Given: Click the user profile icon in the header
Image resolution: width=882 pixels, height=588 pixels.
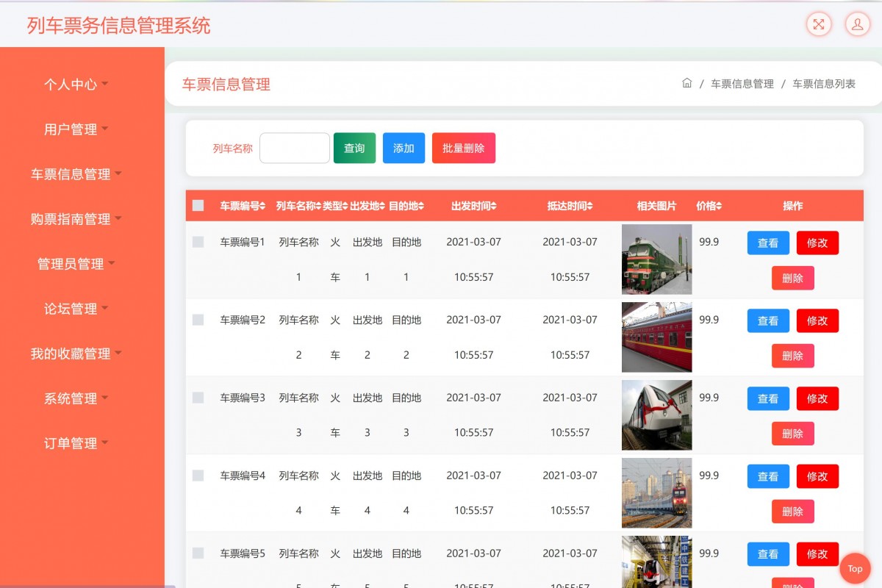Looking at the screenshot, I should (857, 24).
